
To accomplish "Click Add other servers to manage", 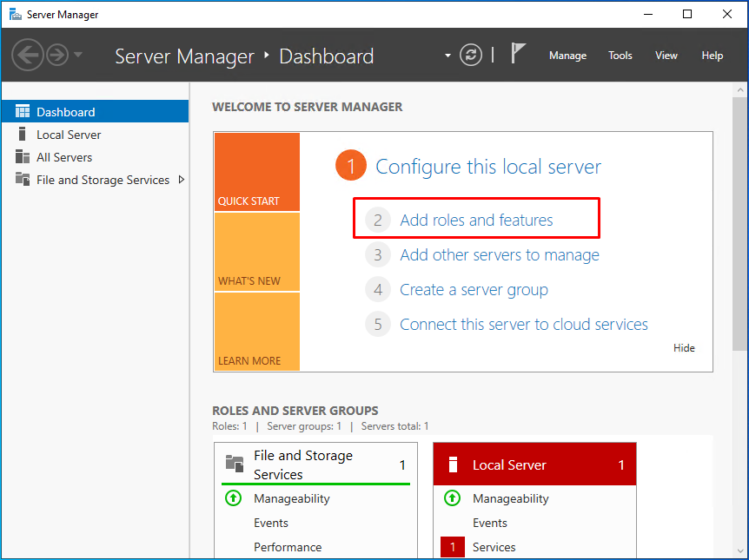I will [499, 255].
